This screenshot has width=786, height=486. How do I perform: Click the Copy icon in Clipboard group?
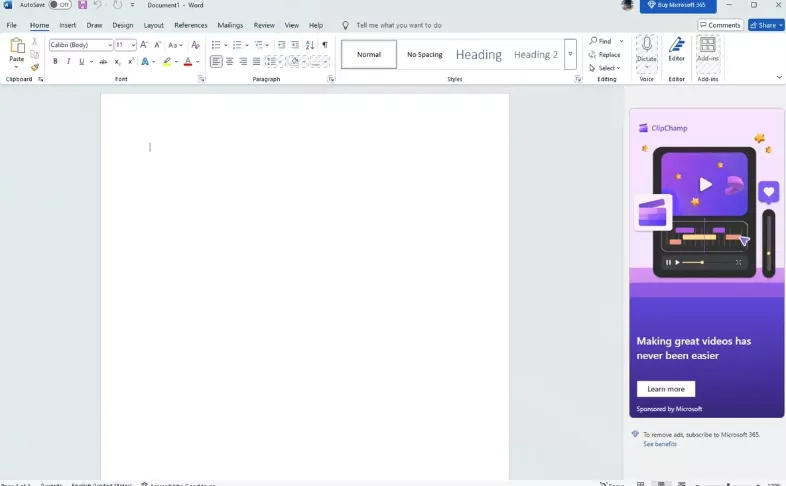coord(35,54)
